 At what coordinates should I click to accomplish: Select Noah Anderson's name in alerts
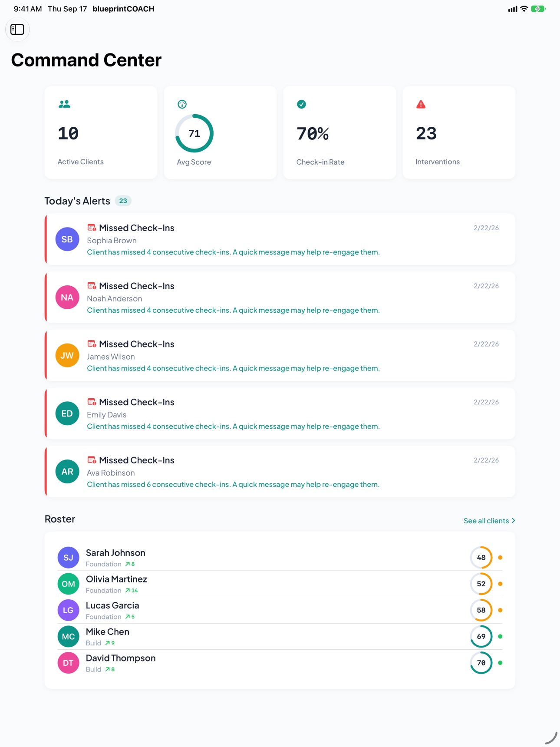click(115, 299)
